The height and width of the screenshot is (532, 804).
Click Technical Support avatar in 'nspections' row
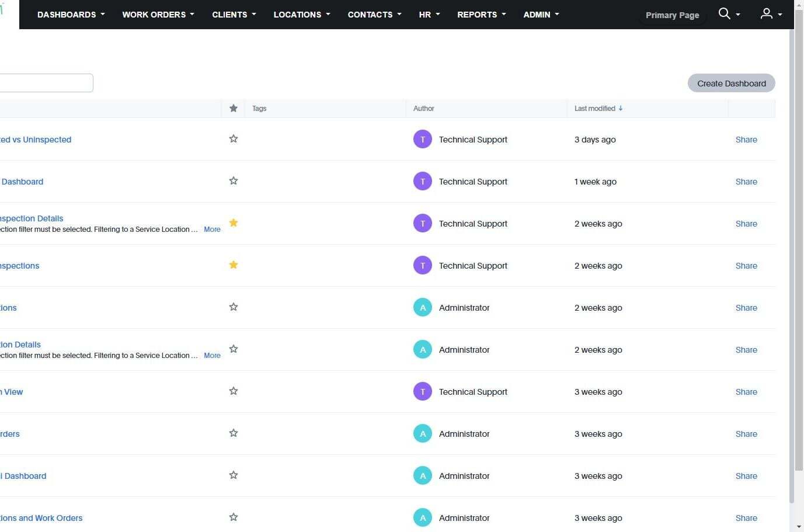coord(423,266)
